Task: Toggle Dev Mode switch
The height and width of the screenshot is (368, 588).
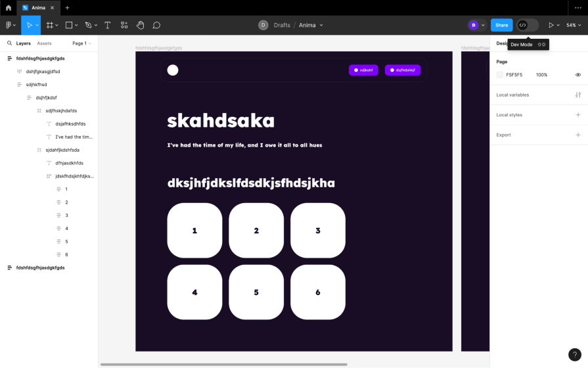Action: tap(528, 25)
